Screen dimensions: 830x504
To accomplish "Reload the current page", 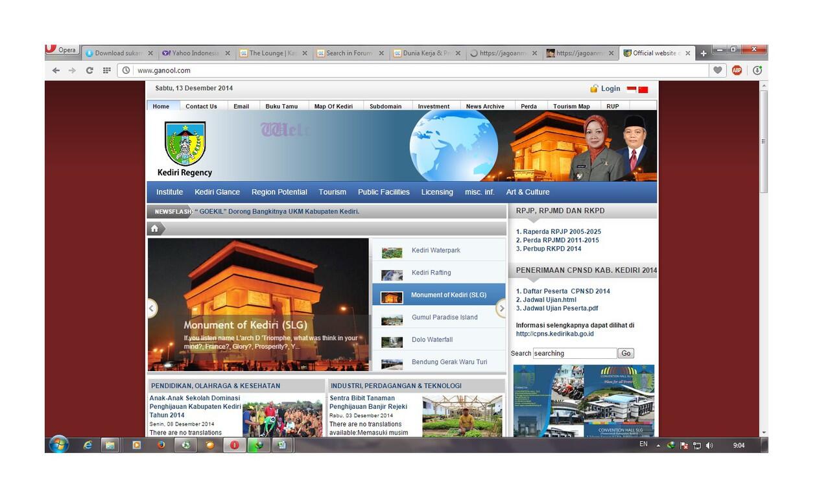I will pyautogui.click(x=89, y=71).
